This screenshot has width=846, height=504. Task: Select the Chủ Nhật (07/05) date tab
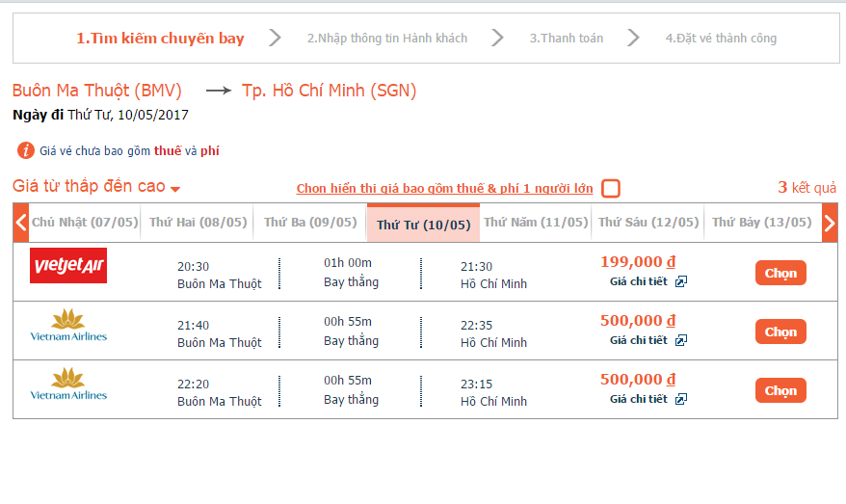[x=85, y=223]
